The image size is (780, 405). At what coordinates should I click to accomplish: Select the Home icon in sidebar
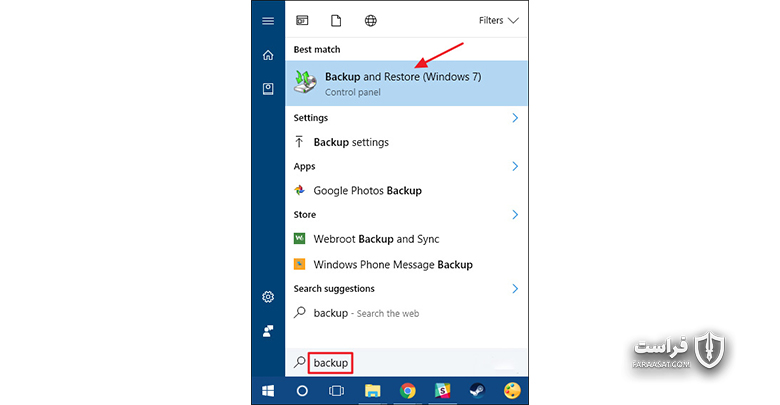tap(268, 55)
